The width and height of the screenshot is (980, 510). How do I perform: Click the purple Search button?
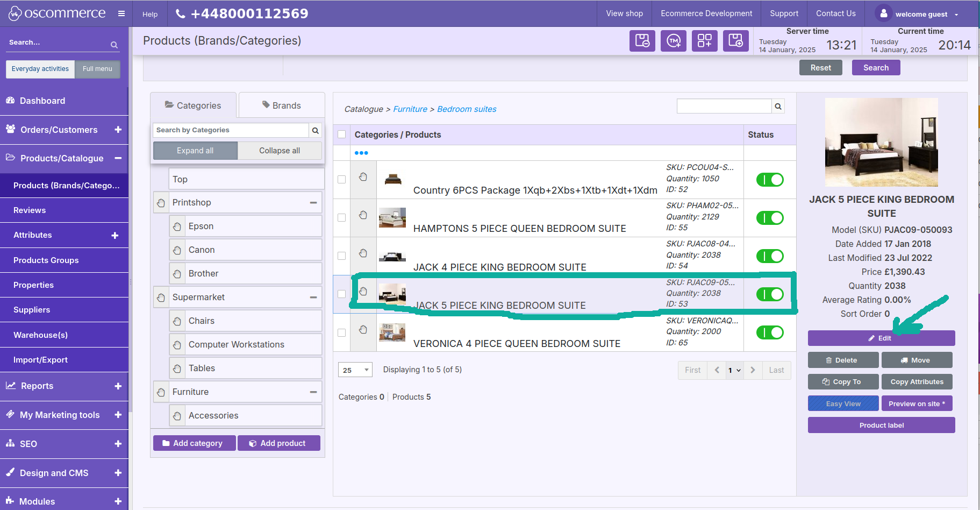[876, 68]
